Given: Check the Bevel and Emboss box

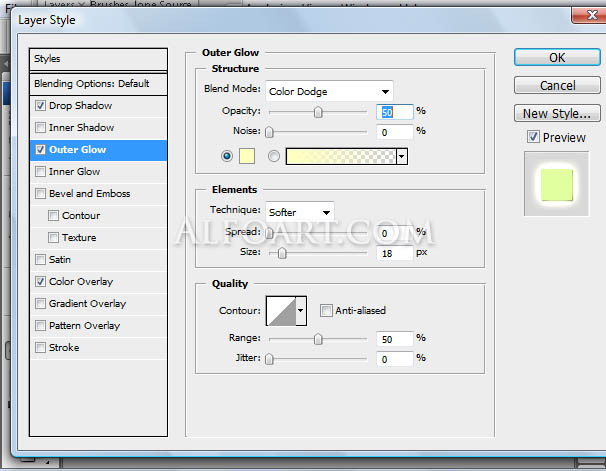Looking at the screenshot, I should tap(40, 194).
